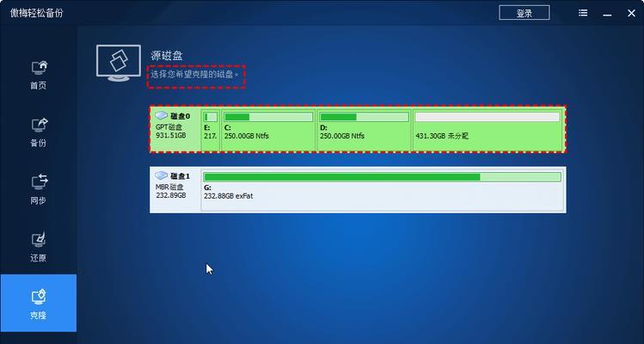
Task: Click the 登录 login button
Action: pos(524,13)
